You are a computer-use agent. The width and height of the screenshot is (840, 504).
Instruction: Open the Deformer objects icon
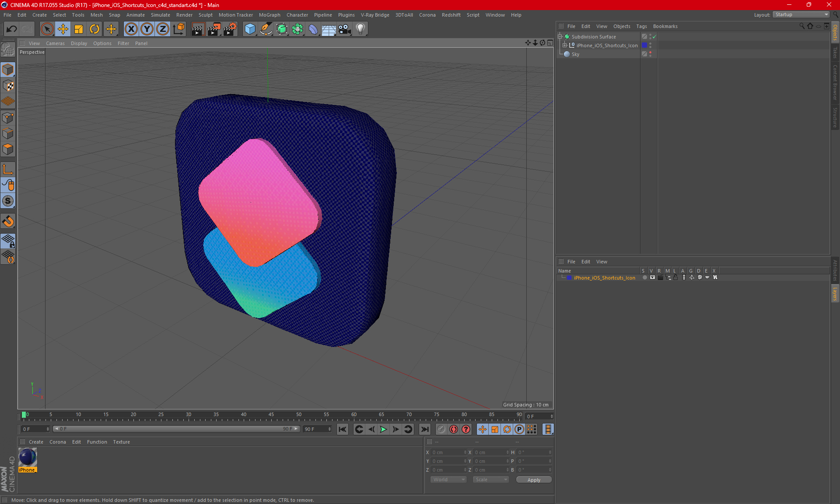(x=313, y=29)
